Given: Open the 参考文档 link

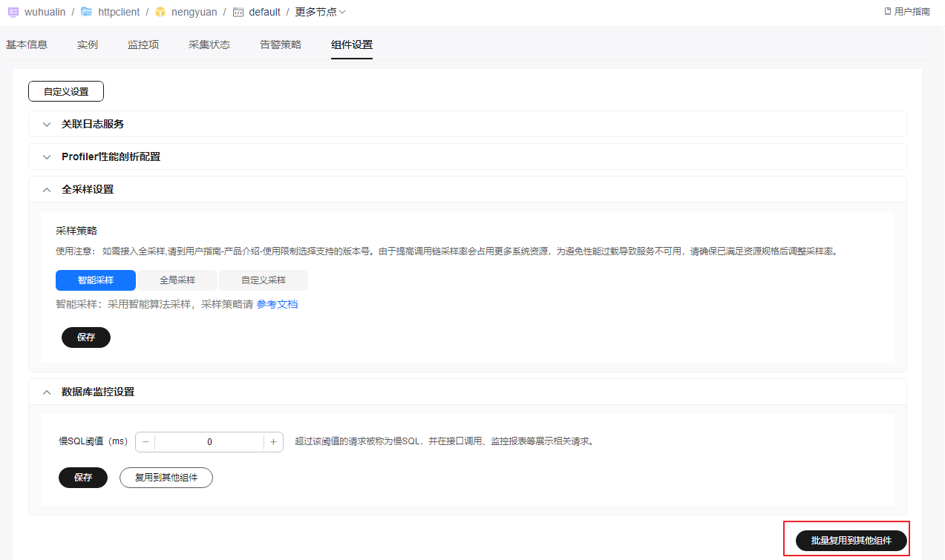Looking at the screenshot, I should point(277,304).
